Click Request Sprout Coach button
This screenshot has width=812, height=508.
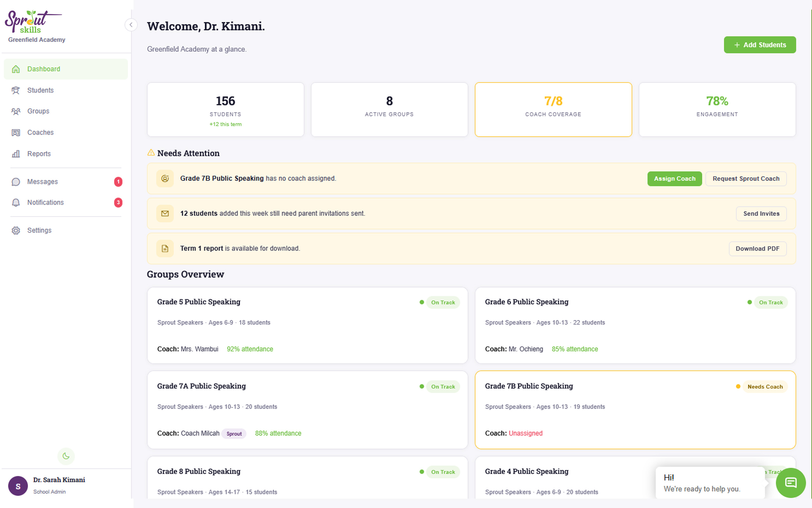click(x=746, y=178)
